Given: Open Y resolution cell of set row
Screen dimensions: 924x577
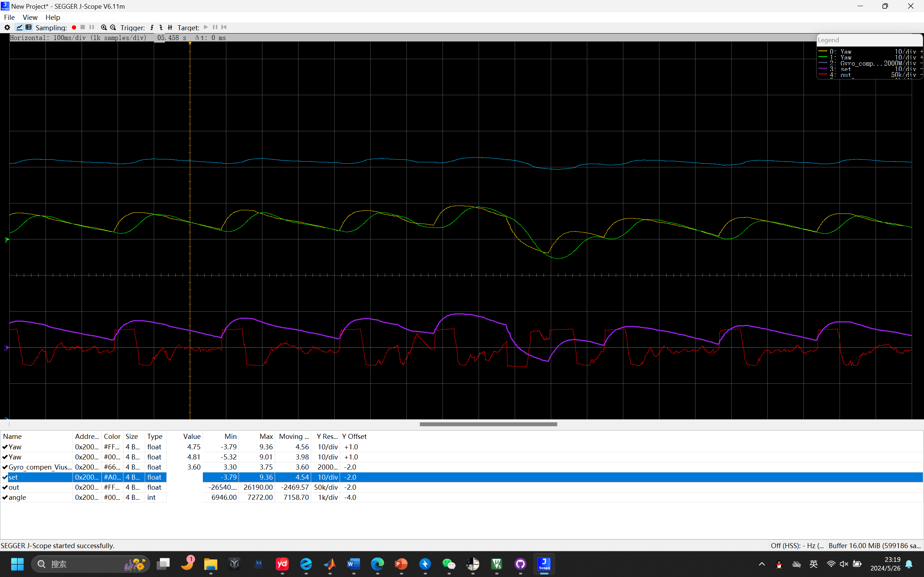Looking at the screenshot, I should (x=327, y=477).
